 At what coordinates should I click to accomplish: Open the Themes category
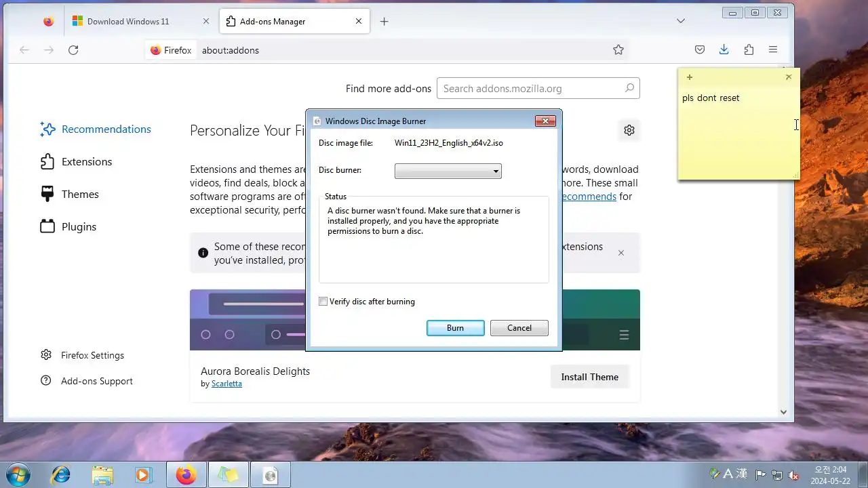pyautogui.click(x=69, y=195)
